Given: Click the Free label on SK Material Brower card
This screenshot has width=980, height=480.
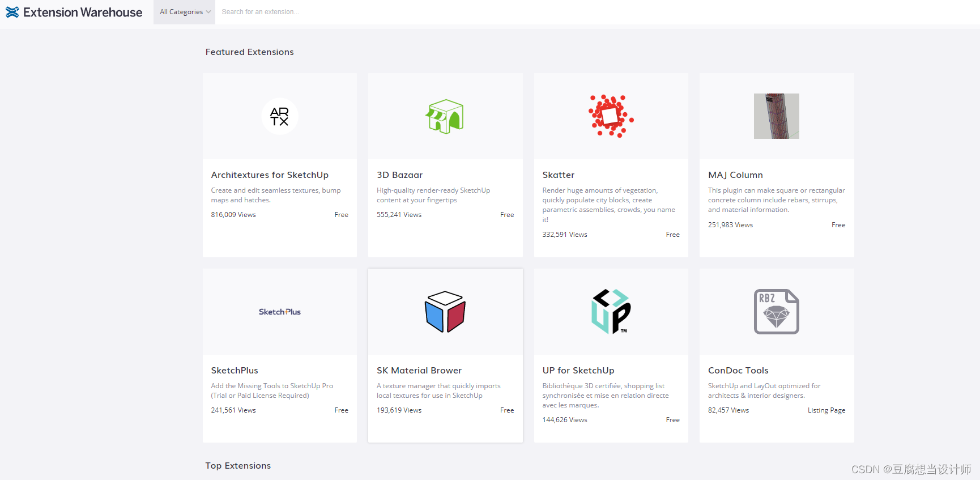Looking at the screenshot, I should [x=507, y=410].
